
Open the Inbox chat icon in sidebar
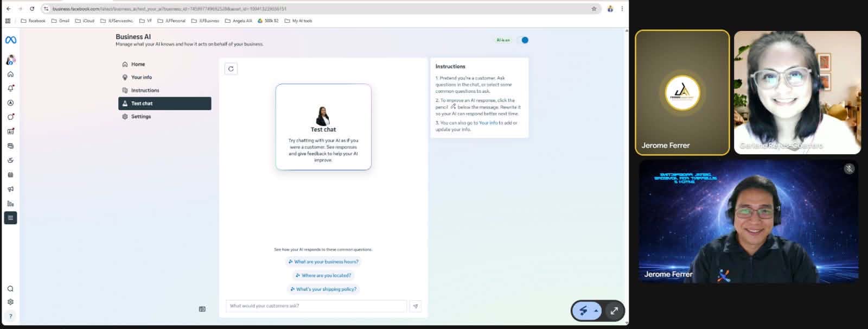click(10, 117)
